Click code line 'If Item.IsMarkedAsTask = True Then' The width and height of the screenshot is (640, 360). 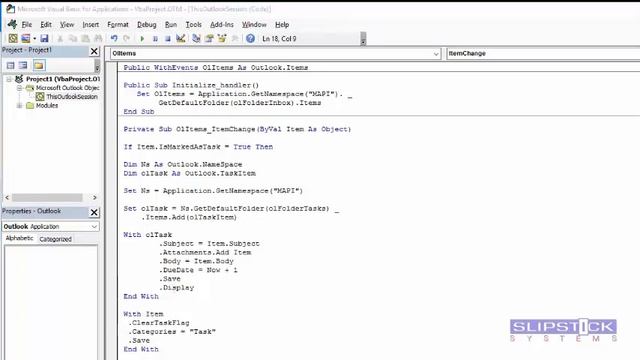(198, 147)
